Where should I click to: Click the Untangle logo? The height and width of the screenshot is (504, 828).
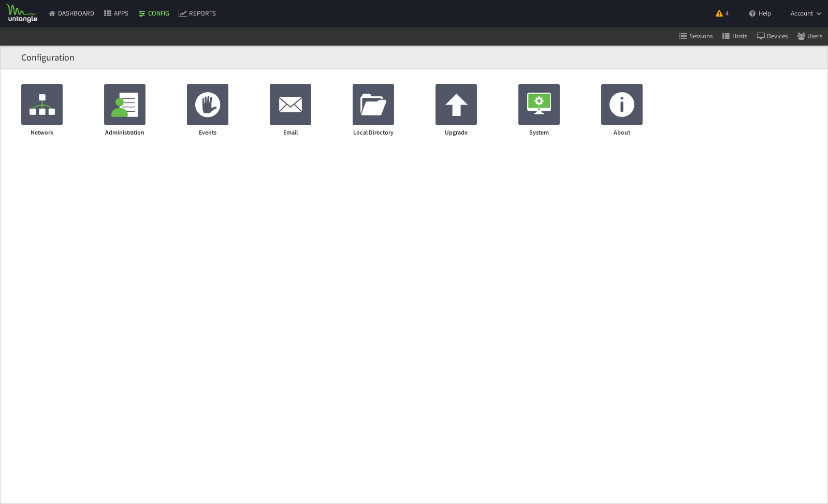point(22,13)
